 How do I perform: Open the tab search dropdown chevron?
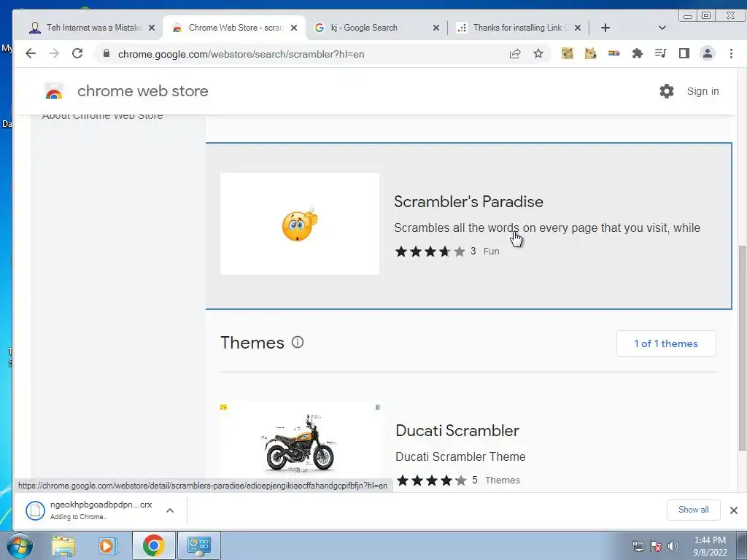(x=662, y=28)
